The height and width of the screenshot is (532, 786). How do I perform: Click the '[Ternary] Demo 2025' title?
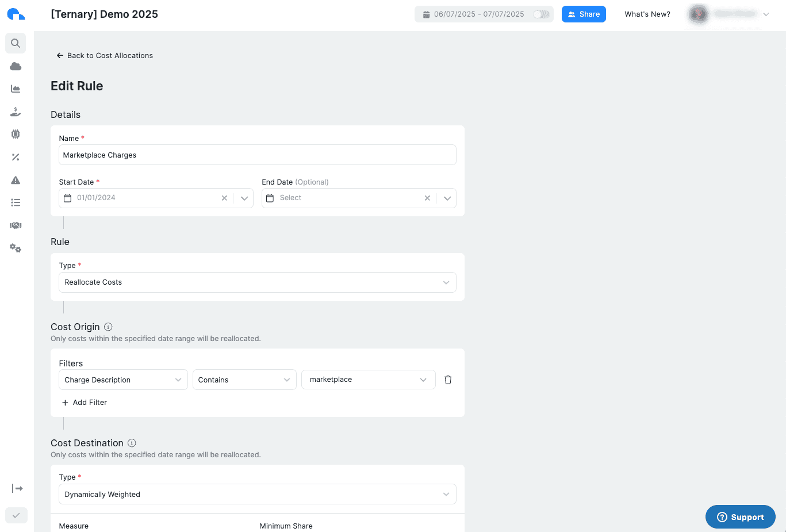point(104,14)
